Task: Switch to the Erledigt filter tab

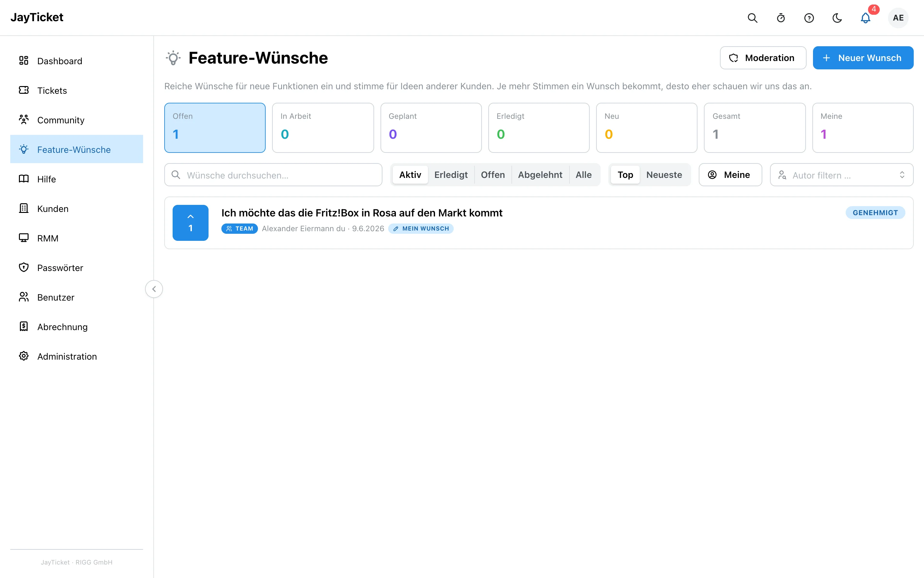Action: coord(451,175)
